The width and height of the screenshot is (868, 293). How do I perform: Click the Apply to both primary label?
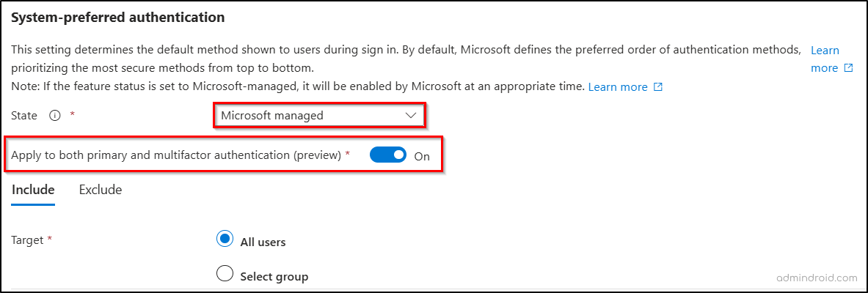point(176,155)
